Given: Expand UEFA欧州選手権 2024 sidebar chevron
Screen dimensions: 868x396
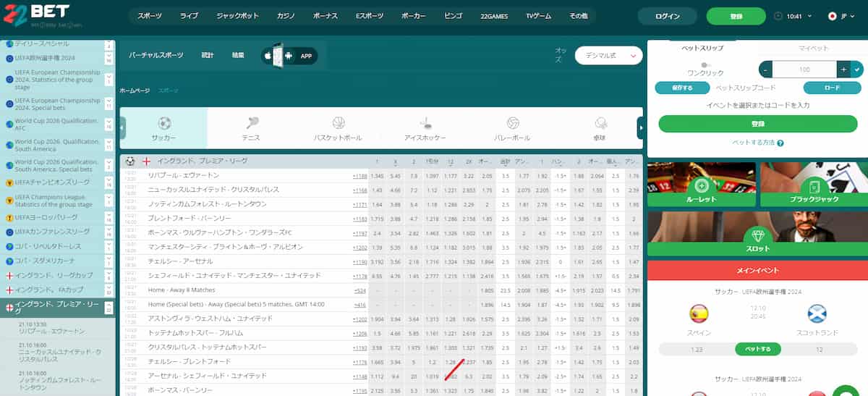Looking at the screenshot, I should pyautogui.click(x=109, y=56).
